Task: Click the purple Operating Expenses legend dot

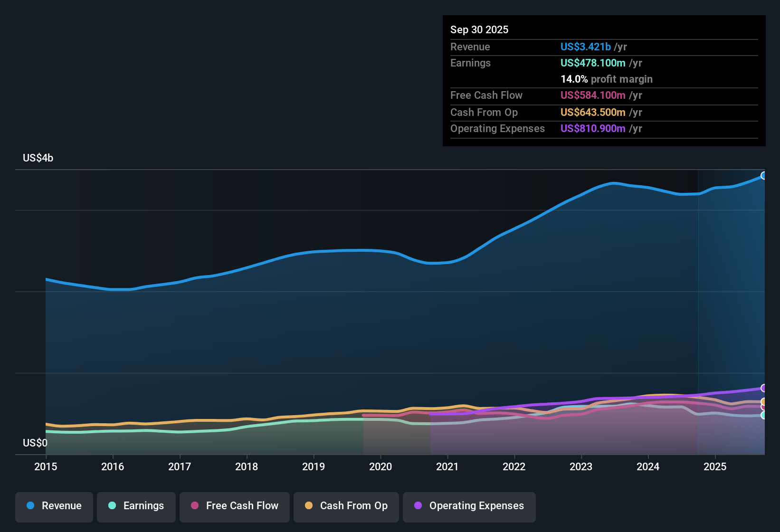Action: (x=418, y=506)
